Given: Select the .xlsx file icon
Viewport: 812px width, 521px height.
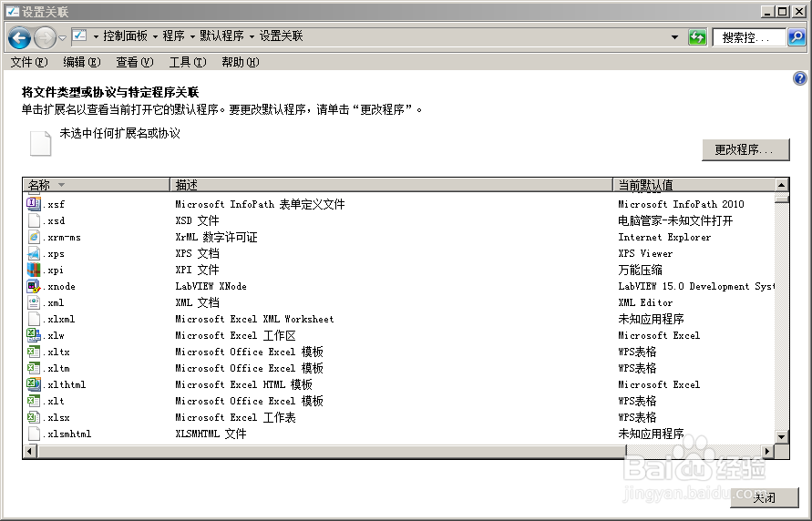Looking at the screenshot, I should coord(34,417).
